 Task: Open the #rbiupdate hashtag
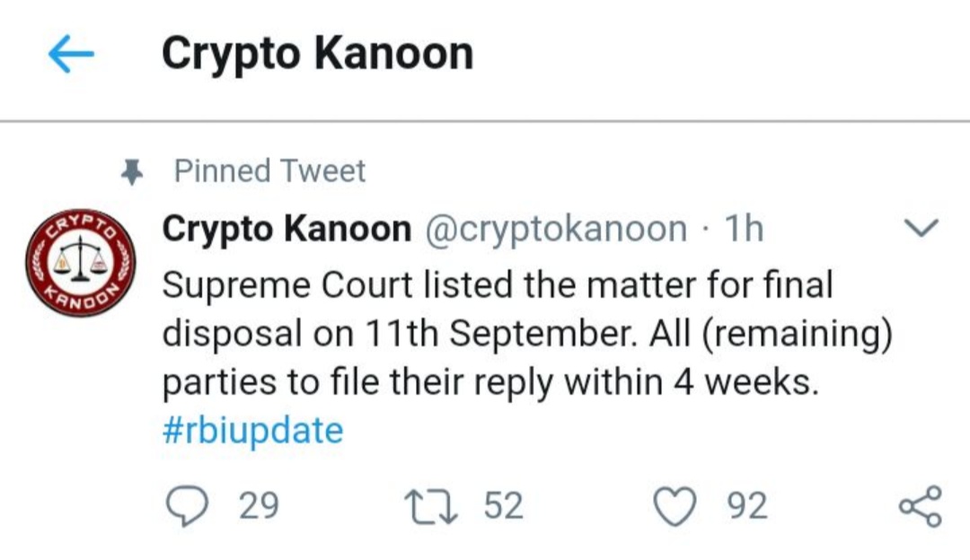[252, 431]
